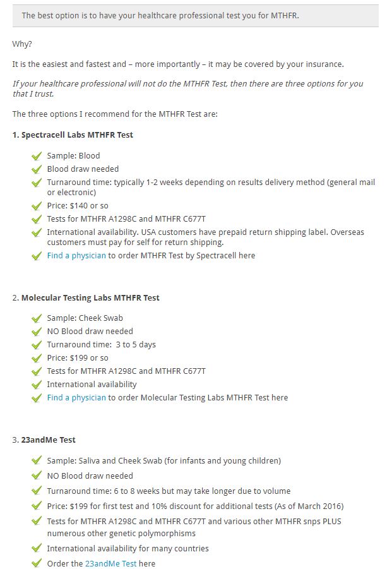Screen dimensions: 392x569
Task: Click the 'Molecular Testing Labs MTHFR Test' heading
Action: 90,297
